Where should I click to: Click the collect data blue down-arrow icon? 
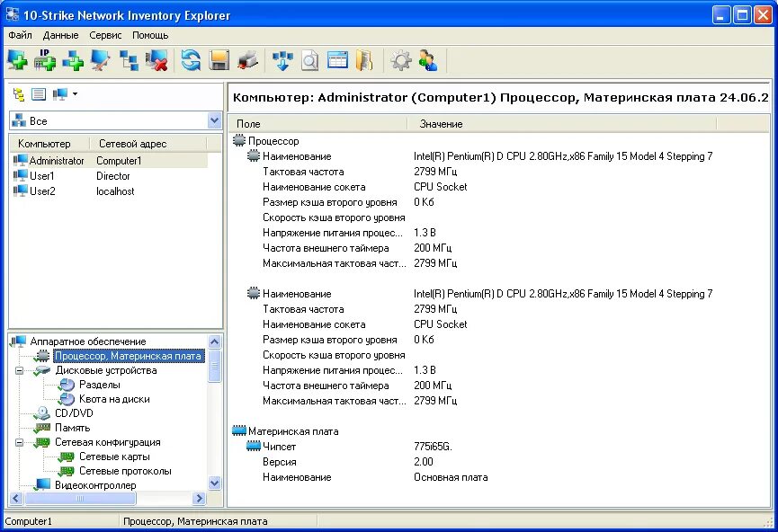click(282, 60)
